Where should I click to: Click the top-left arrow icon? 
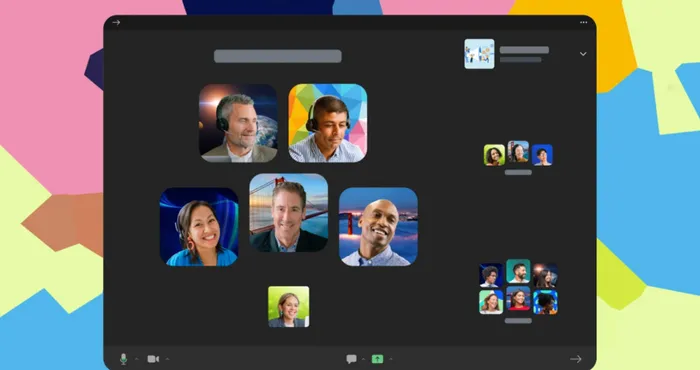point(116,22)
